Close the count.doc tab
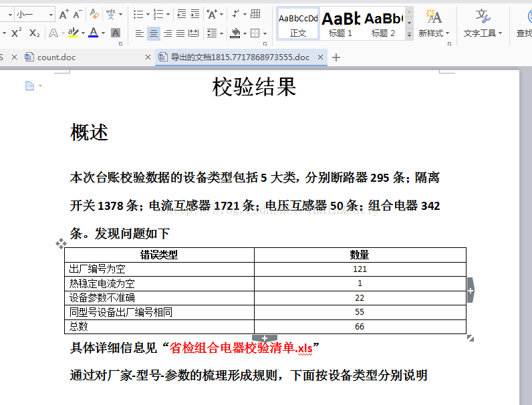This screenshot has height=405, width=532. click(148, 57)
